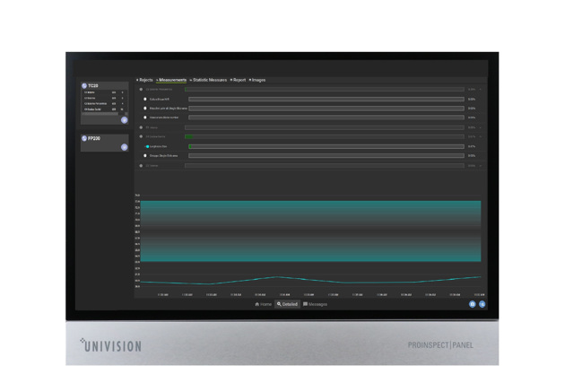This screenshot has width=565, height=392.
Task: Click the TC20 device status icon
Action: [x=84, y=86]
